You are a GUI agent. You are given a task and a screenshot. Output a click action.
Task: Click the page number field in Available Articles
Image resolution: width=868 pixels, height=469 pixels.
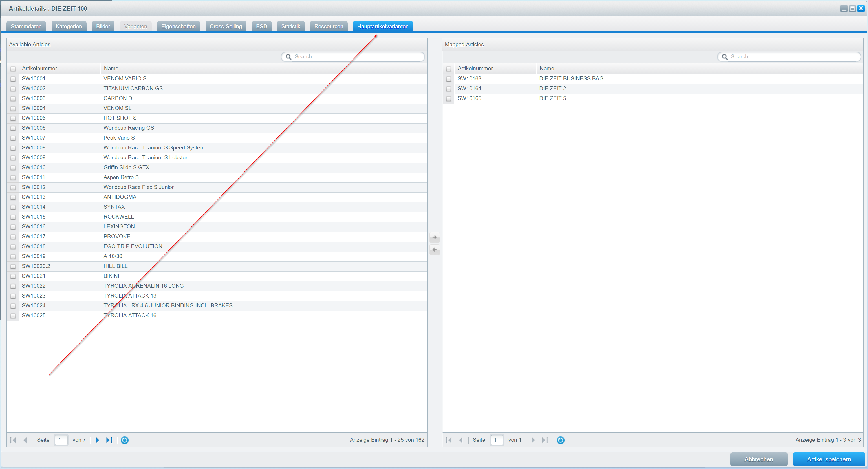[x=61, y=440]
